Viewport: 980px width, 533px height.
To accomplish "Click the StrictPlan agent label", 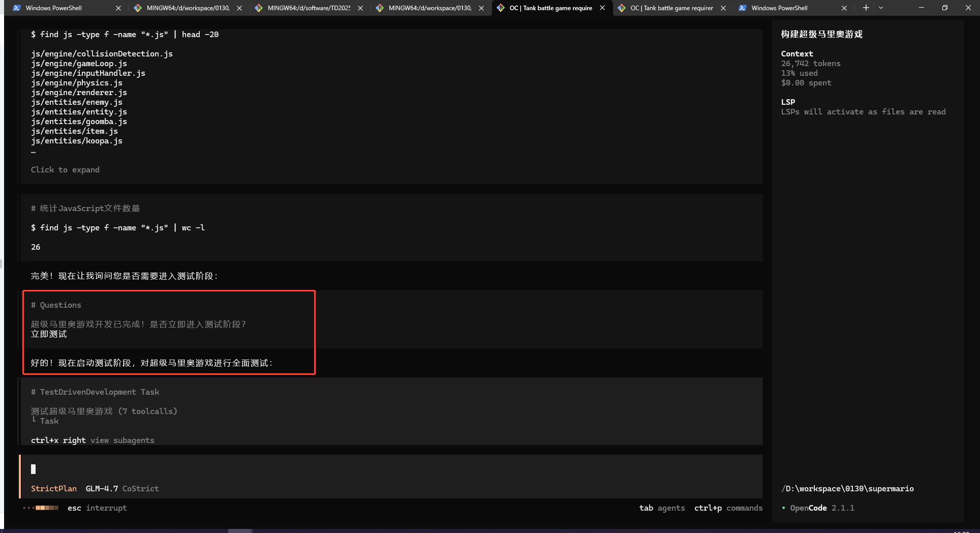I will [53, 489].
